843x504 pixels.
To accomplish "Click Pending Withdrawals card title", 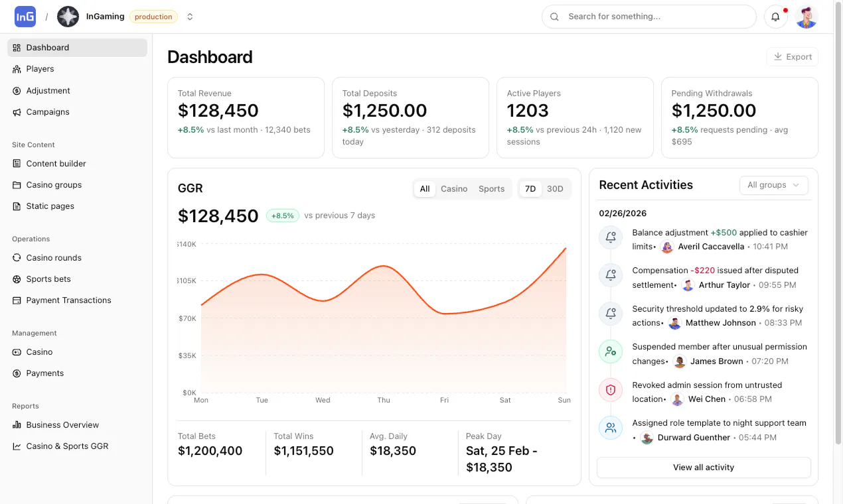I will click(x=712, y=94).
